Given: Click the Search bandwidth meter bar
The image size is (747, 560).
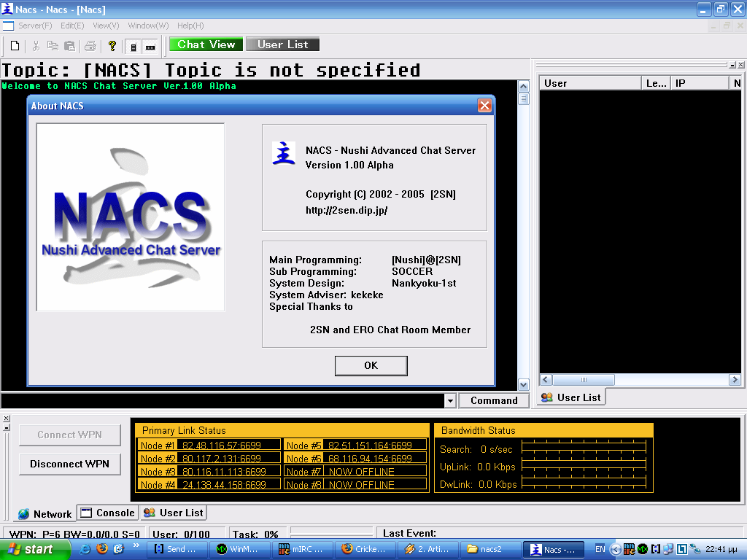Looking at the screenshot, I should click(x=584, y=447).
